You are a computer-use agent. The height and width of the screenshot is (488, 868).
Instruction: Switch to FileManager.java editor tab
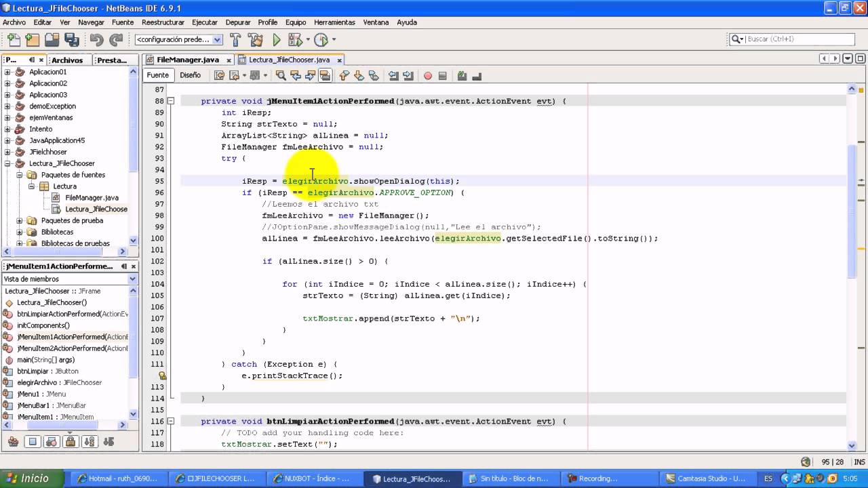[189, 60]
